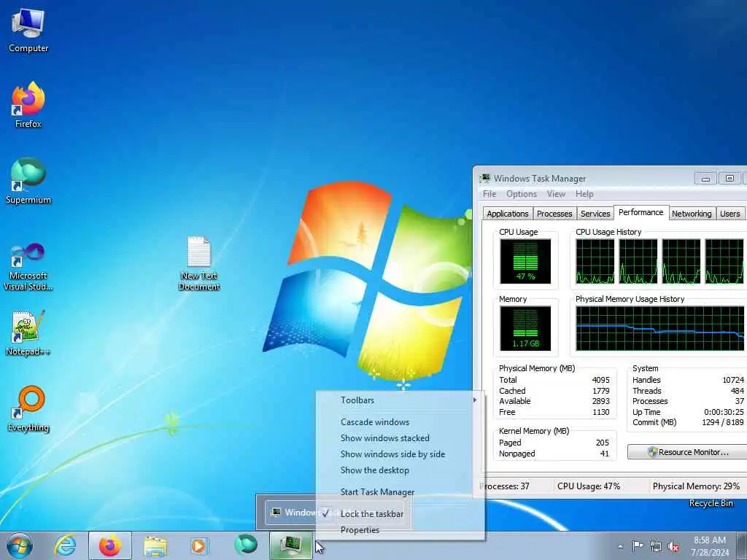Screen dimensions: 747x560
Task: Click the Physical Memory Usage History graph
Action: 659,328
